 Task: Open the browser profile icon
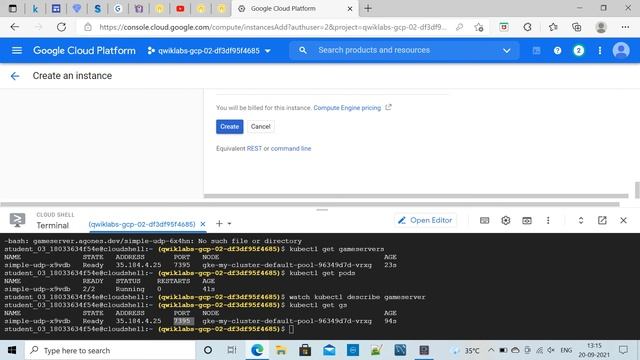tap(601, 27)
